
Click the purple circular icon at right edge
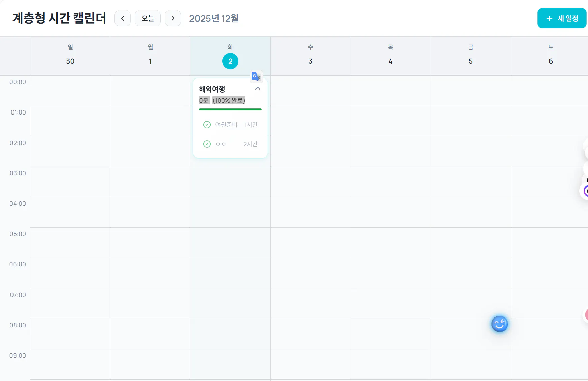(x=585, y=191)
